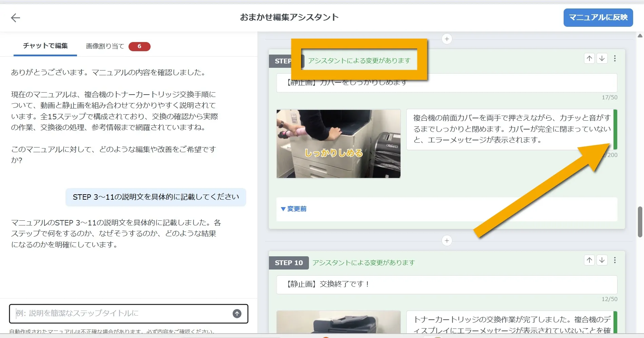Click the マニュアルに反映 button
This screenshot has width=644, height=338.
(598, 18)
